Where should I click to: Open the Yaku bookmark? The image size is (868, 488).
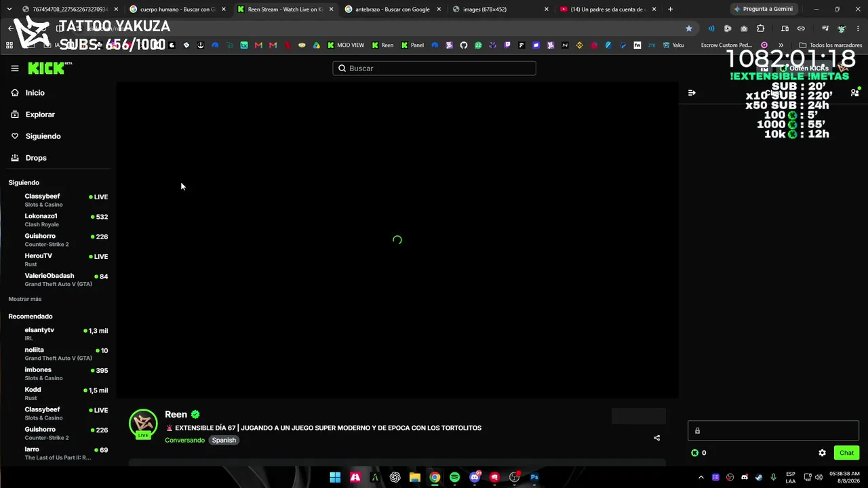click(x=673, y=45)
